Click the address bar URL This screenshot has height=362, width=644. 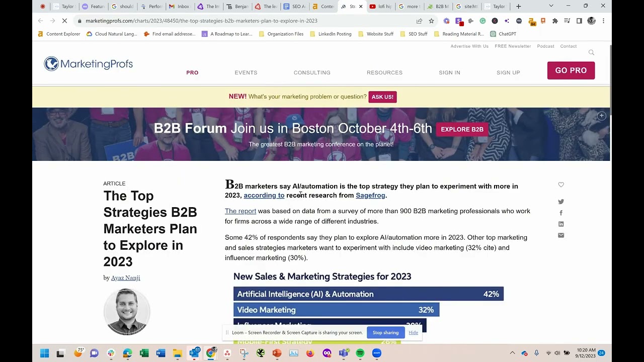pyautogui.click(x=201, y=21)
